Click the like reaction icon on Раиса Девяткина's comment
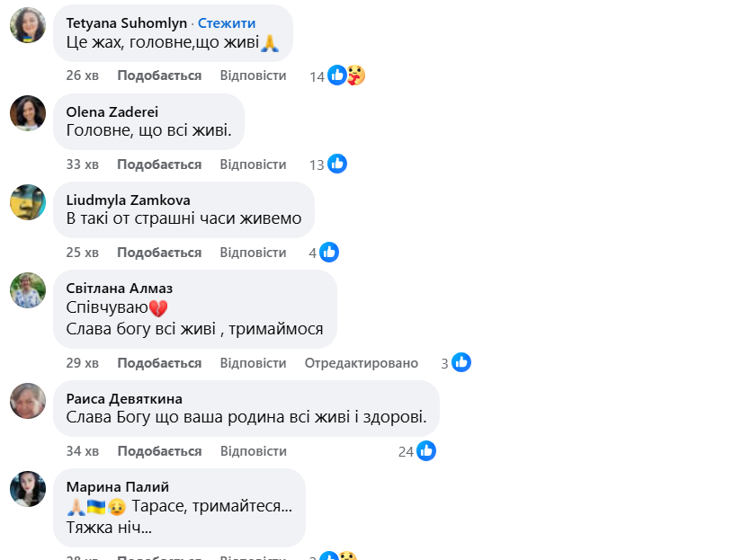This screenshot has height=560, width=751. pyautogui.click(x=426, y=450)
